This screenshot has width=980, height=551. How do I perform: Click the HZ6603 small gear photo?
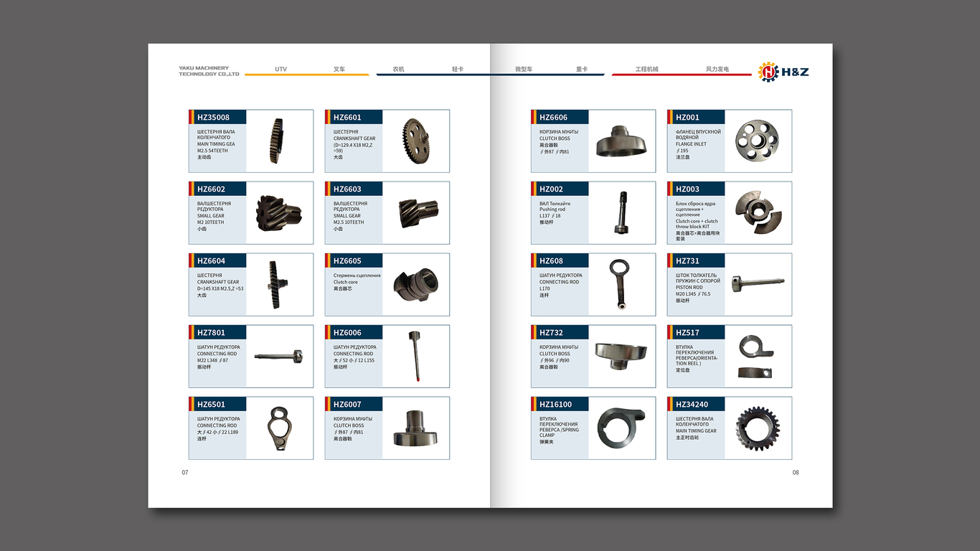point(418,213)
